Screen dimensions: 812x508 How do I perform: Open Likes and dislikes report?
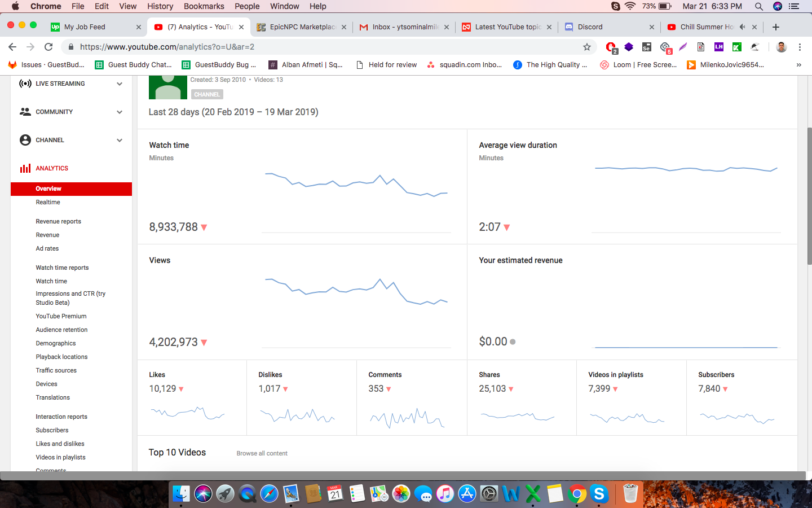[x=60, y=444]
